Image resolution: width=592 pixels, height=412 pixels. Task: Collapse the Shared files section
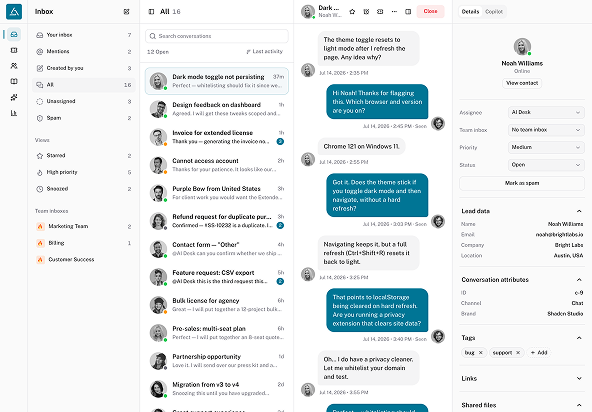pos(579,405)
